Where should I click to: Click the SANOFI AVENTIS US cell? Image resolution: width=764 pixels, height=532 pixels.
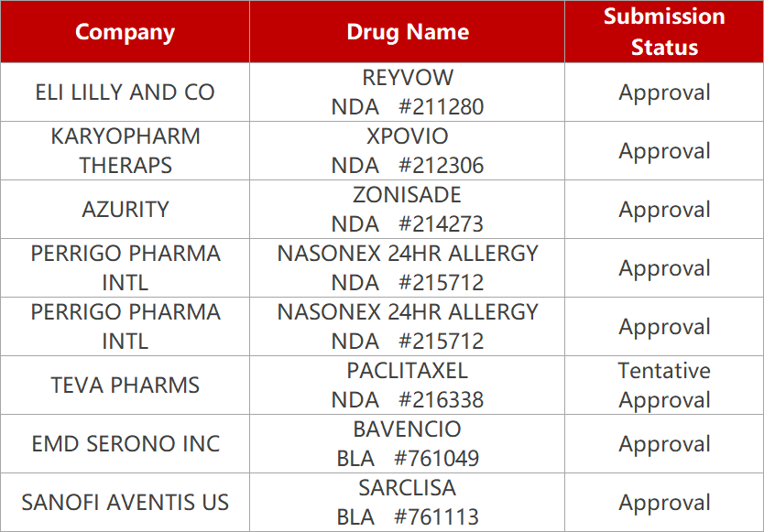(125, 503)
